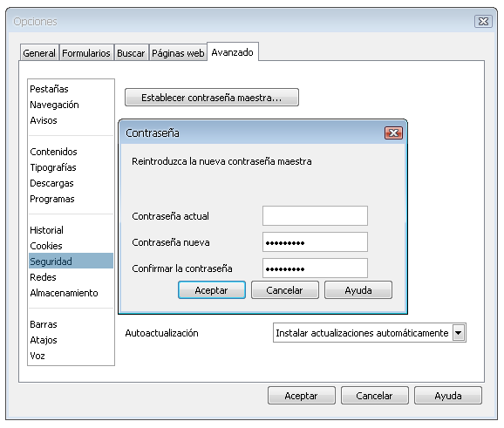Choose Pestañas in the sidebar list
This screenshot has width=504, height=428.
click(71, 89)
